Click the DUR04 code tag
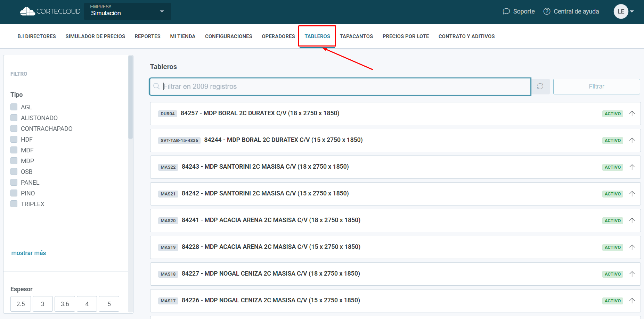Viewport: 644px width, 319px height. tap(168, 114)
